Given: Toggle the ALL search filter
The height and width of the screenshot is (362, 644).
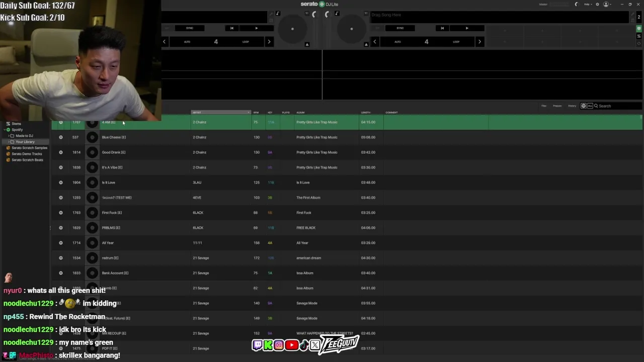Looking at the screenshot, I should 590,106.
